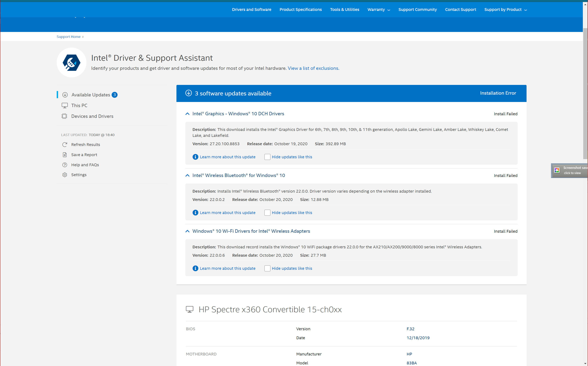Check Hide updates for Wi-Fi Drivers
Screen dimensions: 588x366
pyautogui.click(x=267, y=268)
